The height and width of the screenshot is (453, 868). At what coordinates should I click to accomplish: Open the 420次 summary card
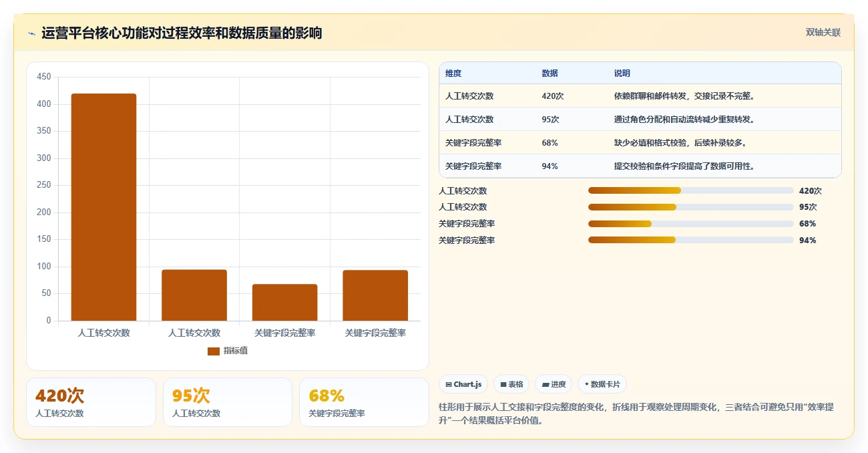point(91,402)
